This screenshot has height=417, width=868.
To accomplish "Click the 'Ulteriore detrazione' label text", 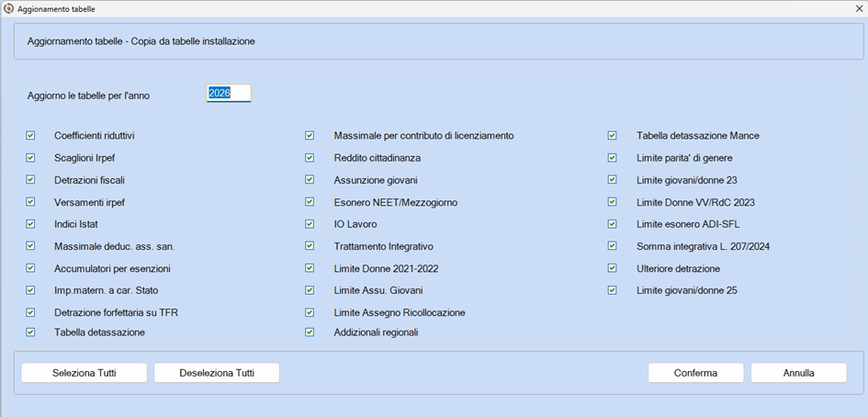I will [678, 268].
